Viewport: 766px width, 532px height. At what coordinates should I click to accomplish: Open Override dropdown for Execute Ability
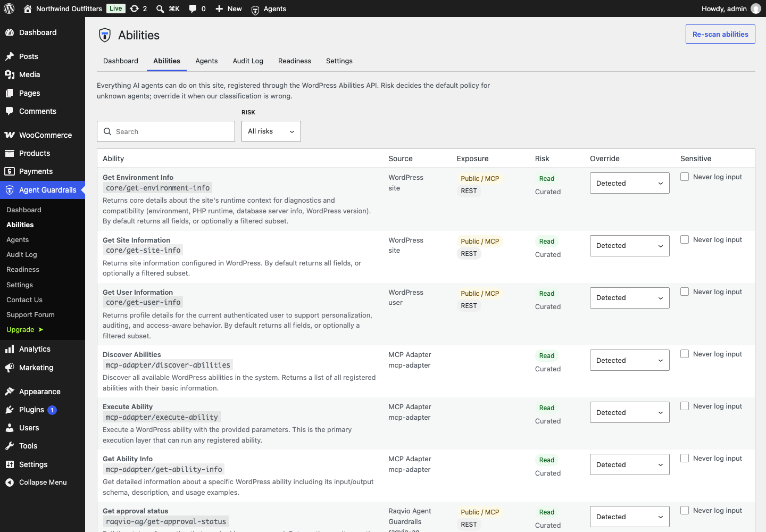(629, 412)
